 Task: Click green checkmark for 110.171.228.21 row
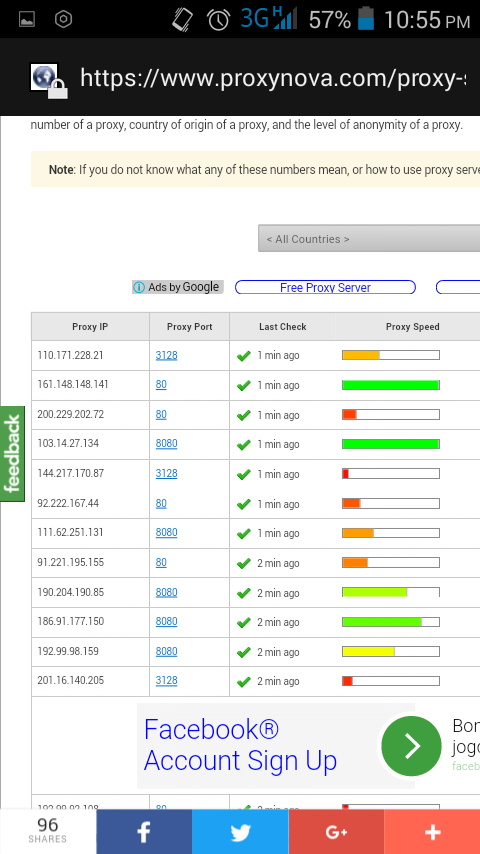[244, 356]
